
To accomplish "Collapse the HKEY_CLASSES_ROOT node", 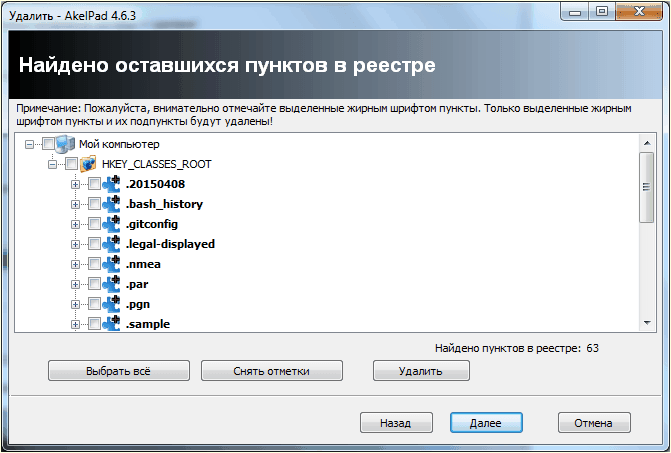I will click(52, 164).
